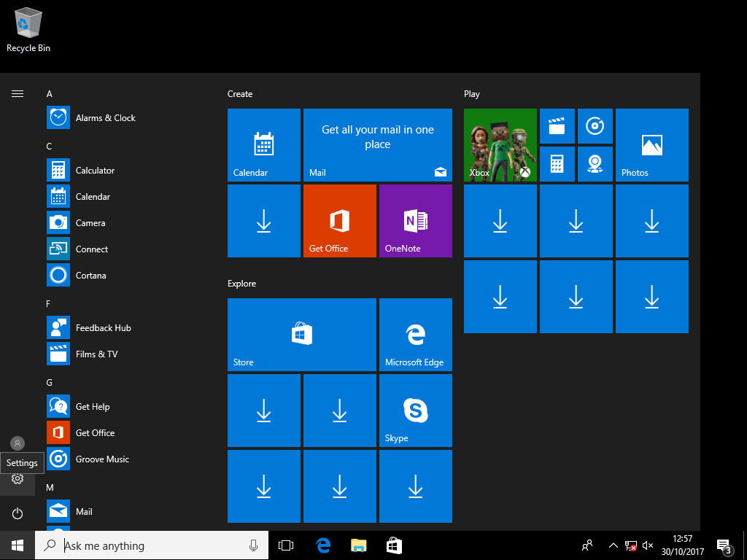Open Settings gear in Start menu
The image size is (747, 560).
click(18, 479)
